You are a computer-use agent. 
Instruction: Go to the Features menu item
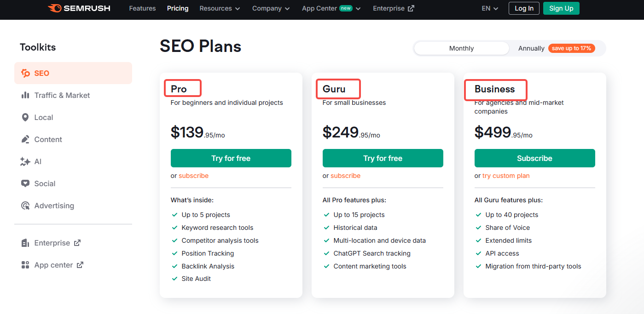coord(142,8)
